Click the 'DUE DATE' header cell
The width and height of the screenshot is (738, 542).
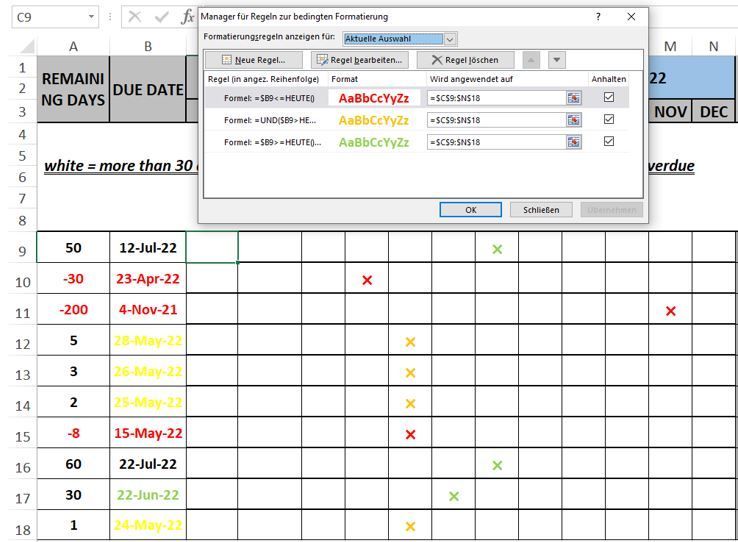pyautogui.click(x=148, y=89)
